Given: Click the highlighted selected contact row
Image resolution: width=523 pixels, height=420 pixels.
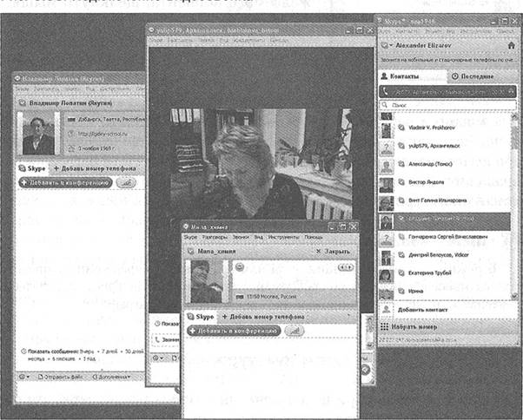Looking at the screenshot, I should coord(444,221).
